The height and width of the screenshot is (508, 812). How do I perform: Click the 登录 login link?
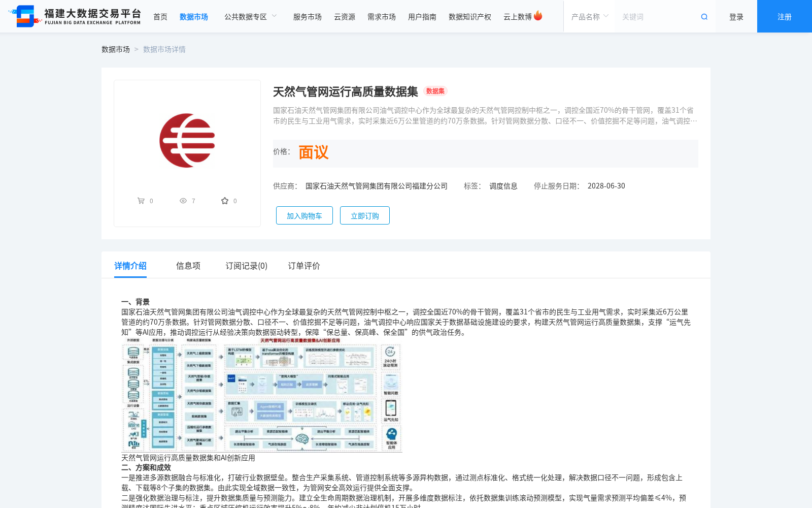coord(736,17)
